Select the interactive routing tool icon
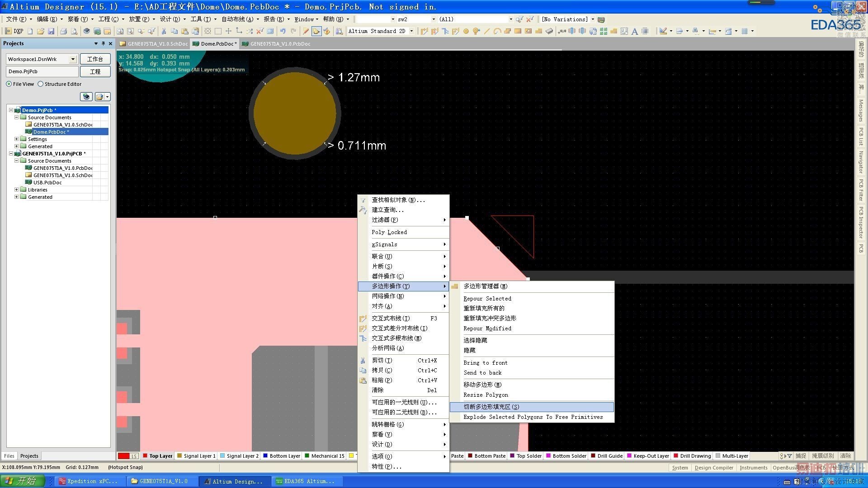Image resolution: width=868 pixels, height=488 pixels. (425, 31)
